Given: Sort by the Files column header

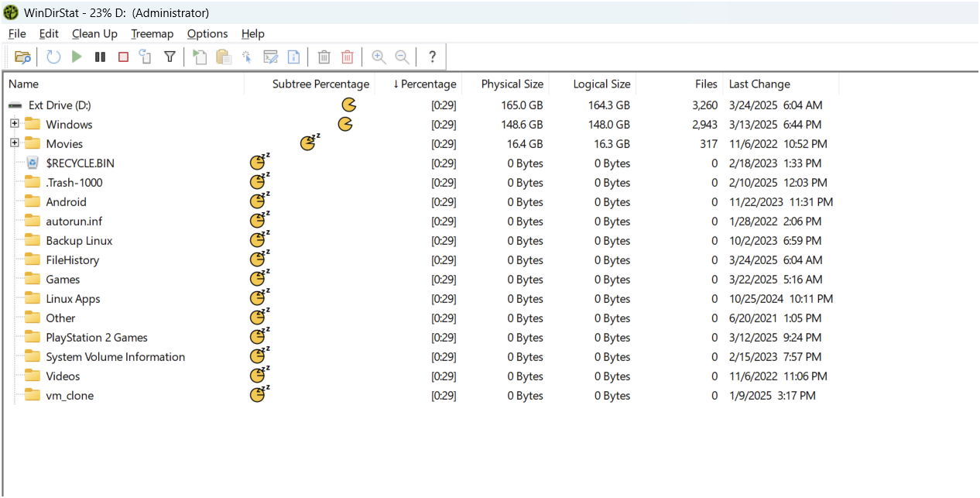Looking at the screenshot, I should [x=680, y=84].
